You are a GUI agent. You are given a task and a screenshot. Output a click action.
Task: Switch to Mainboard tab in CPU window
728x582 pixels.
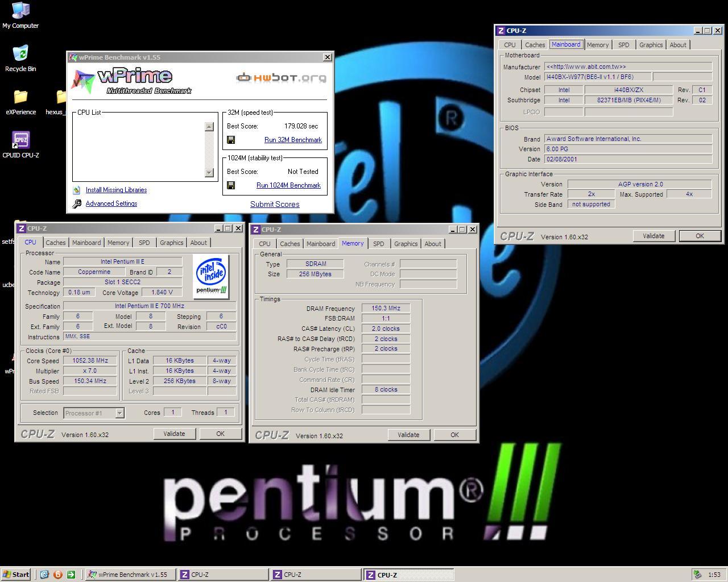(x=86, y=243)
